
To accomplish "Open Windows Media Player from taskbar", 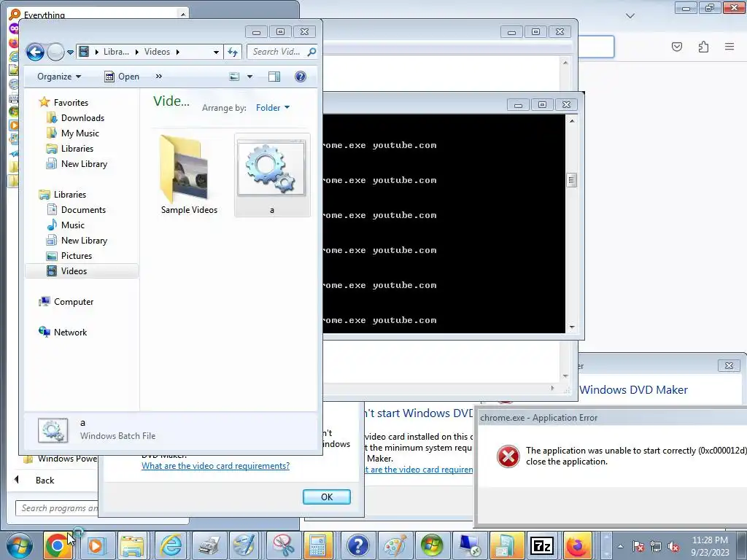I will click(x=96, y=545).
